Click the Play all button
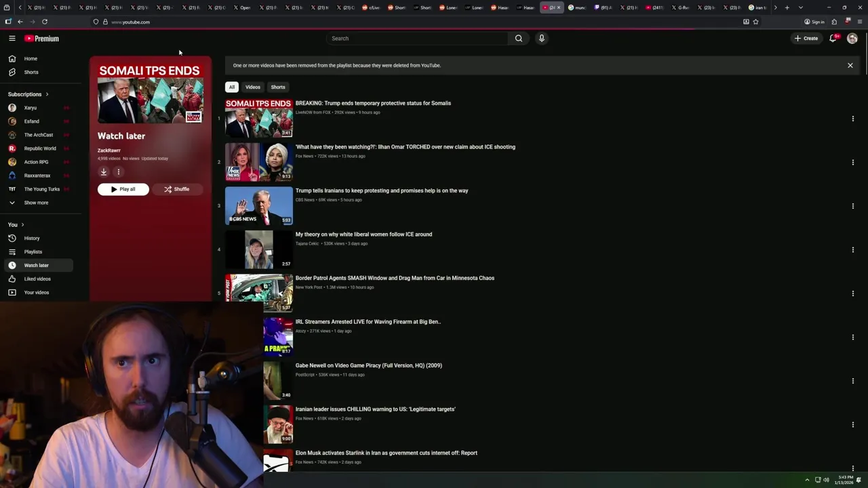Viewport: 868px width, 488px height. pos(123,190)
